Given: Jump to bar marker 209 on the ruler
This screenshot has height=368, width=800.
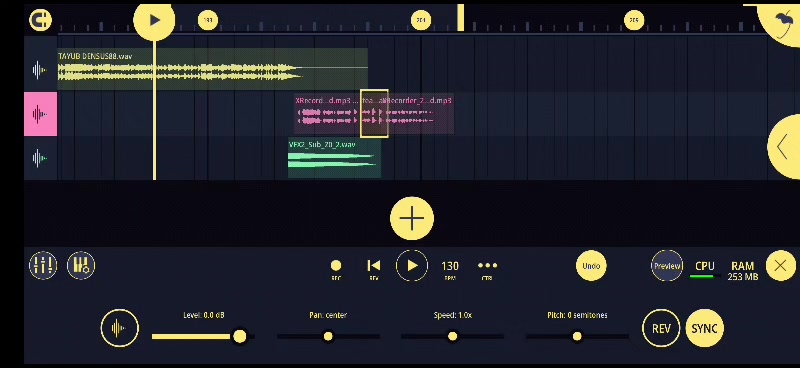Looking at the screenshot, I should (x=634, y=20).
